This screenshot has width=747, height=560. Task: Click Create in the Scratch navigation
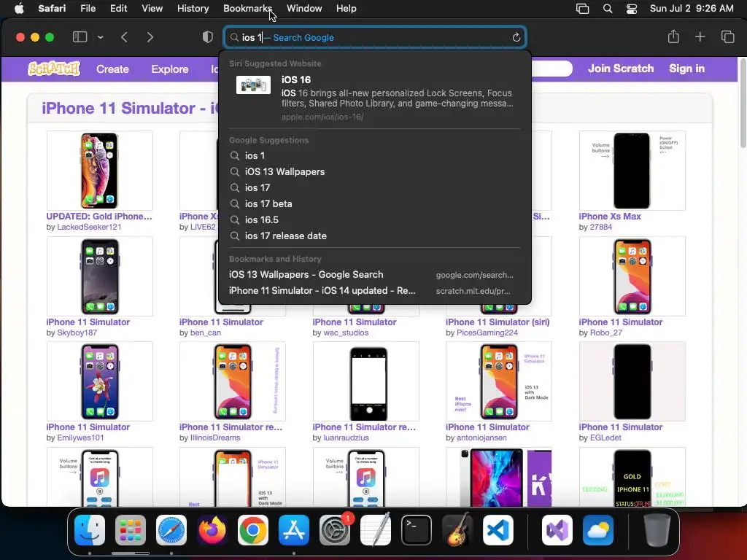click(x=112, y=69)
